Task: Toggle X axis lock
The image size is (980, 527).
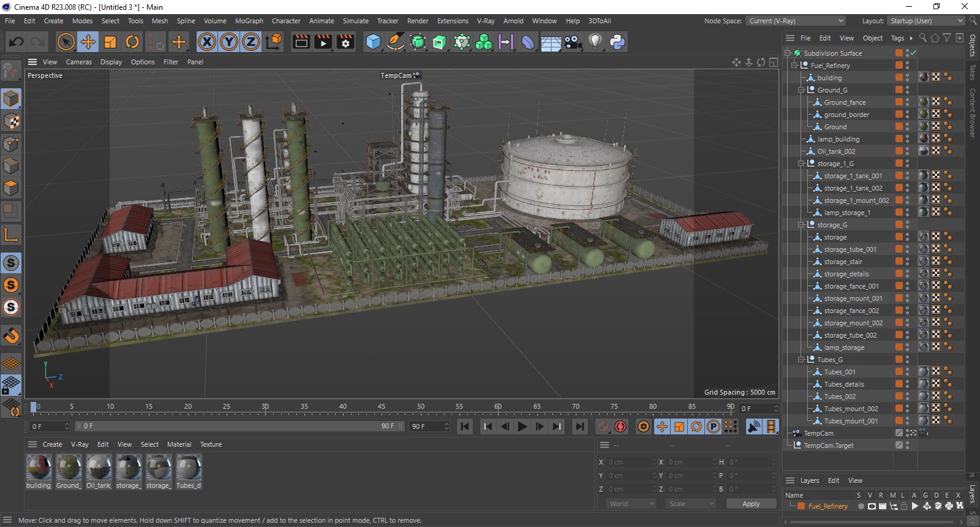Action: point(207,42)
